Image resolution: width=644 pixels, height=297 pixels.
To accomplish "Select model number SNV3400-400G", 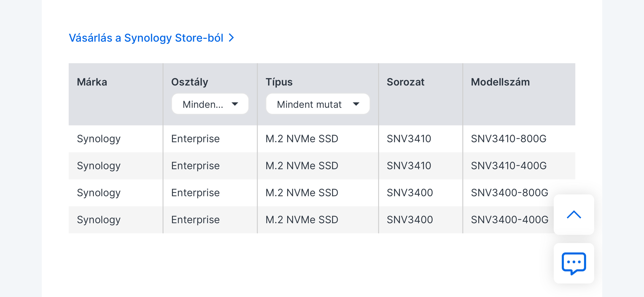I will coord(510,220).
